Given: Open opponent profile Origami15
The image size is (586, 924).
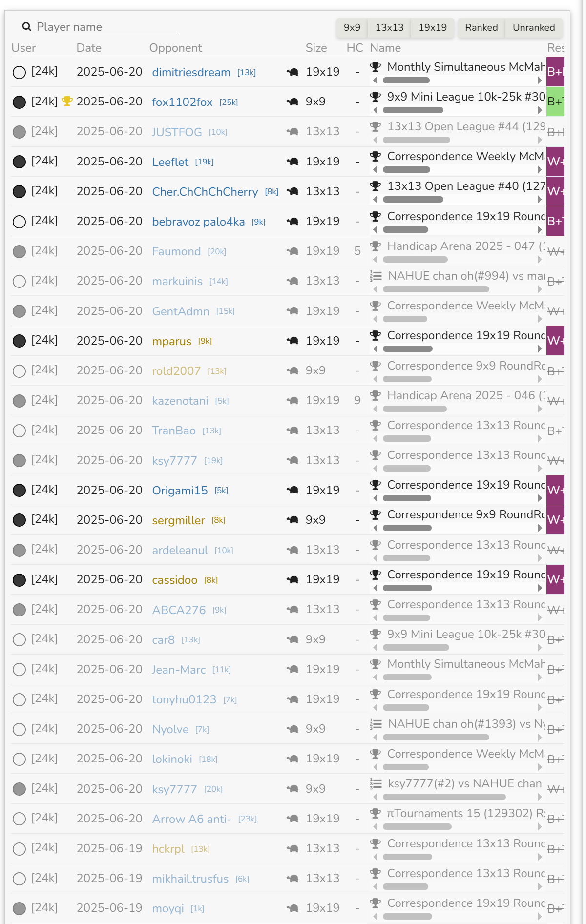Looking at the screenshot, I should 180,491.
